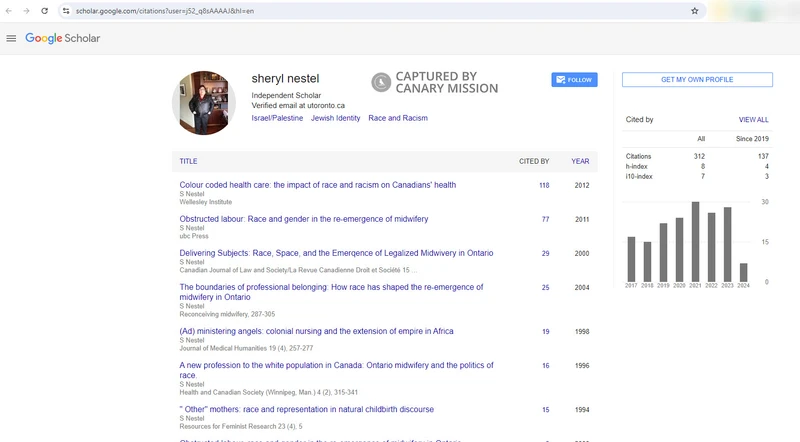The width and height of the screenshot is (800, 442).
Task: Open the Race and Racism interest link
Action: pos(398,118)
